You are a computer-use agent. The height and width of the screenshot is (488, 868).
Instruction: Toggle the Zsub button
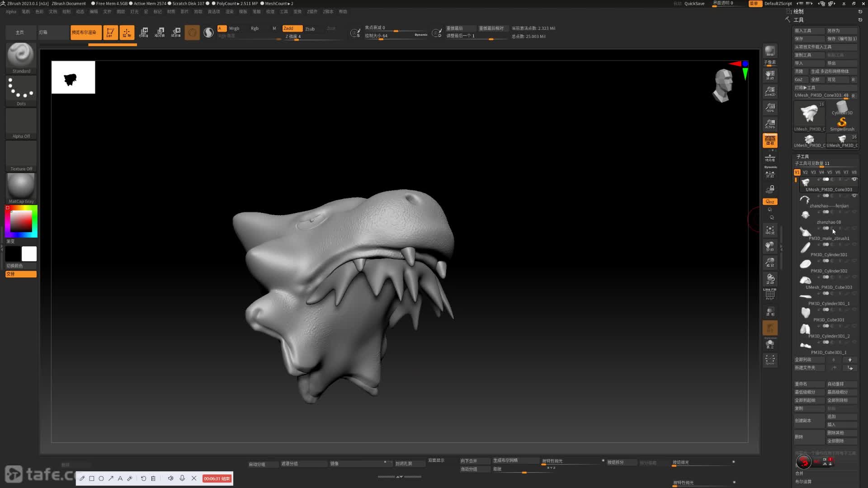tap(310, 28)
